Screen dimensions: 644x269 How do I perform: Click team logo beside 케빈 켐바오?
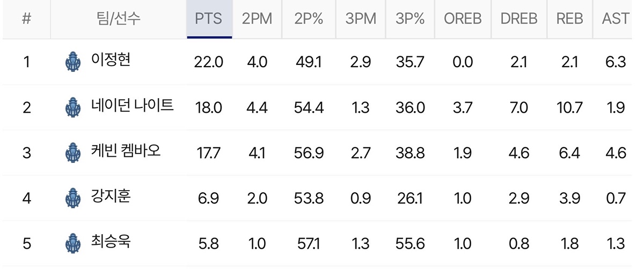71,152
